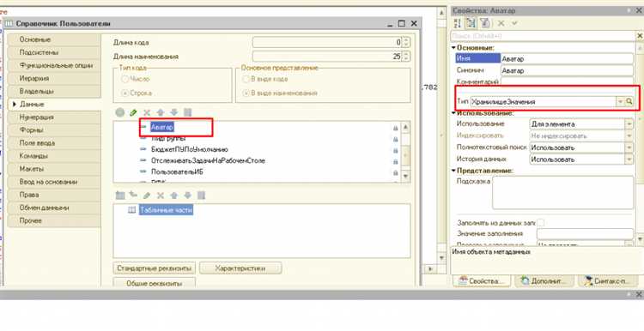The height and width of the screenshot is (331, 644).
Task: Click alphabetical sort icon in properties toolbar
Action: (458, 23)
